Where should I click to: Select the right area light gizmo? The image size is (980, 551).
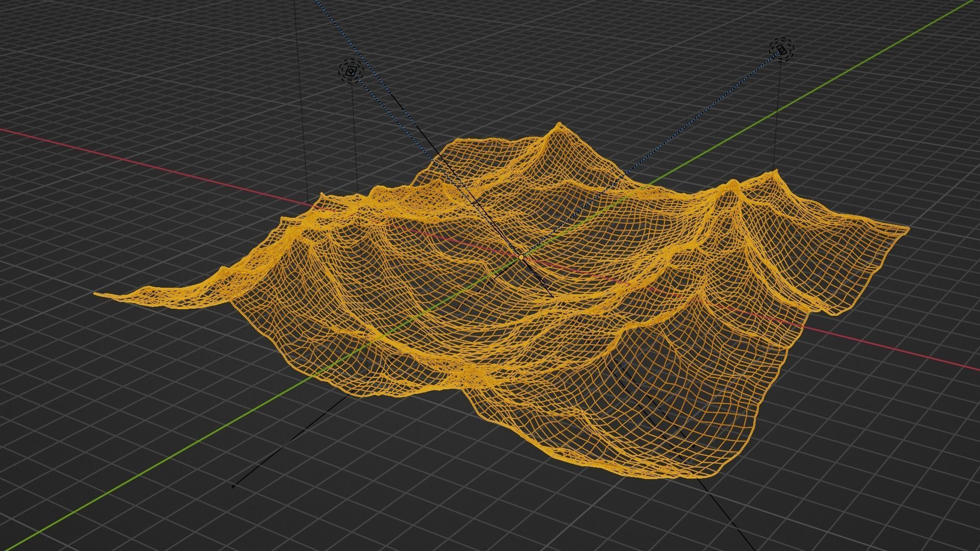(782, 49)
